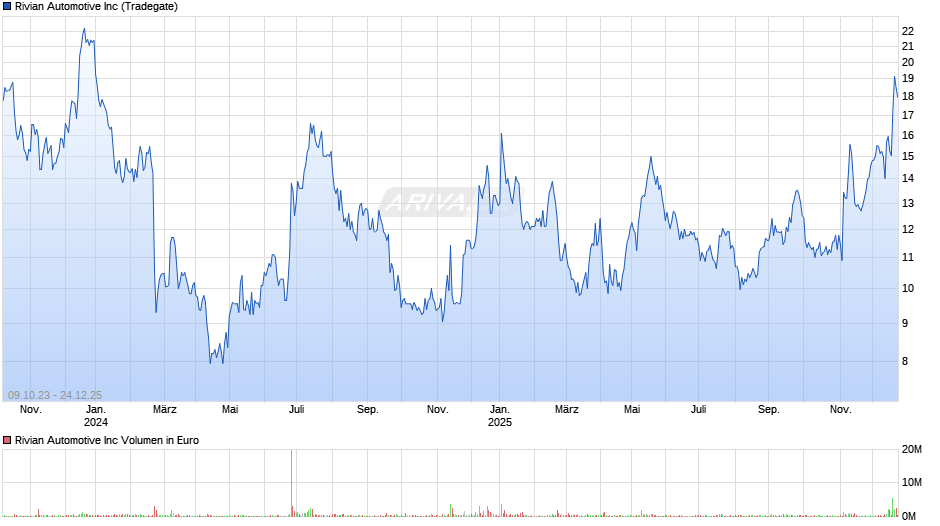
Task: Click the red volume legend square
Action: click(x=7, y=440)
